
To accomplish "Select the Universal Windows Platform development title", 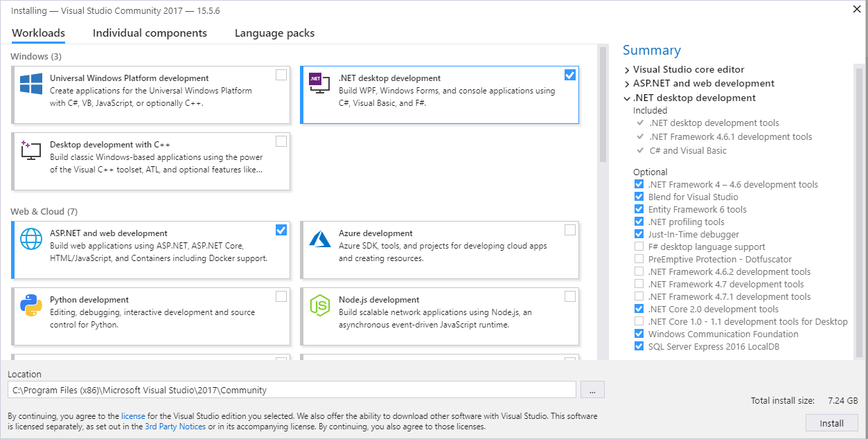I will [x=130, y=78].
